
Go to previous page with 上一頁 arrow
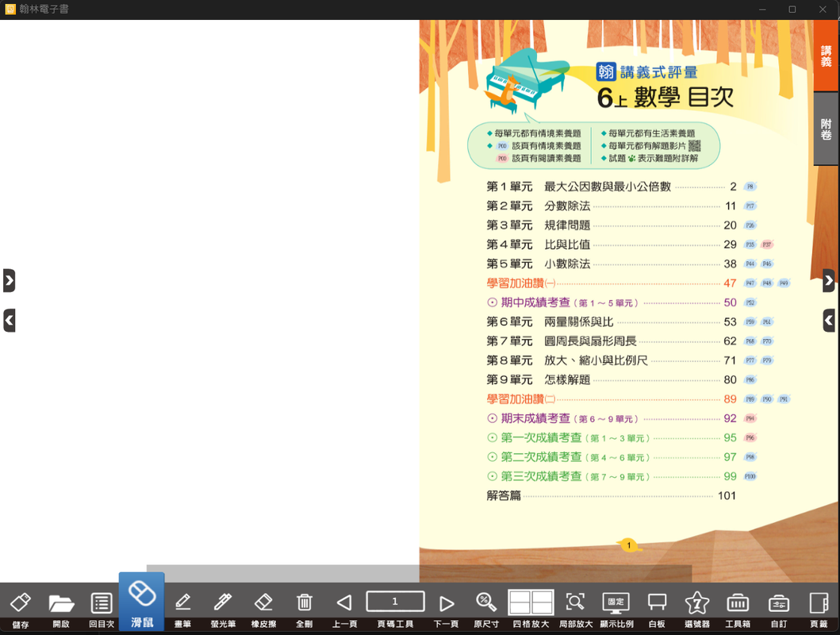[x=344, y=602]
